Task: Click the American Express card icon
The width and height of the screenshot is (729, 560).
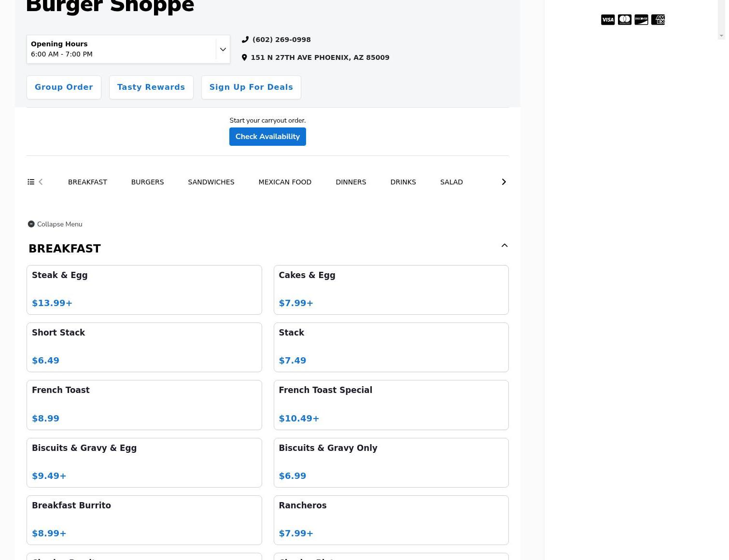Action: coord(658,20)
